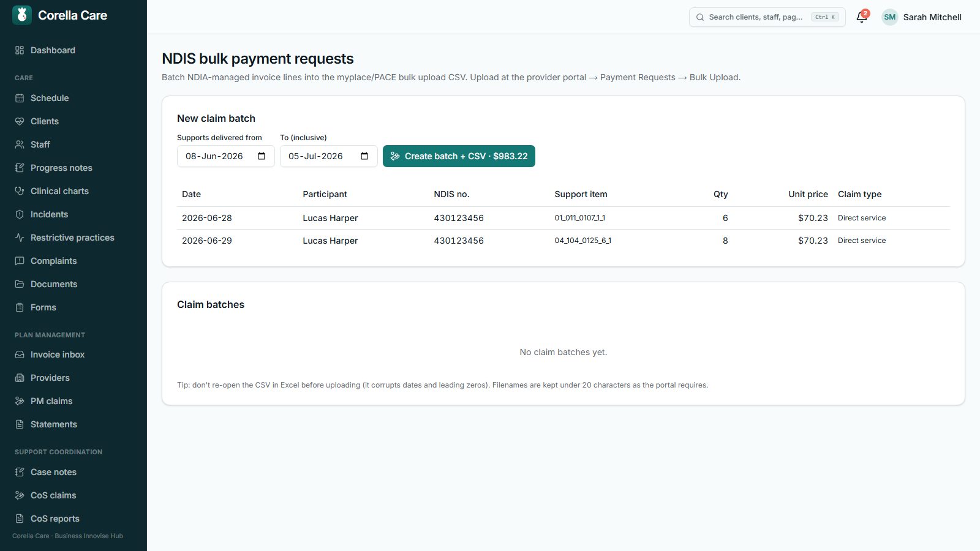
Task: Click the Claim type column header
Action: pyautogui.click(x=859, y=194)
